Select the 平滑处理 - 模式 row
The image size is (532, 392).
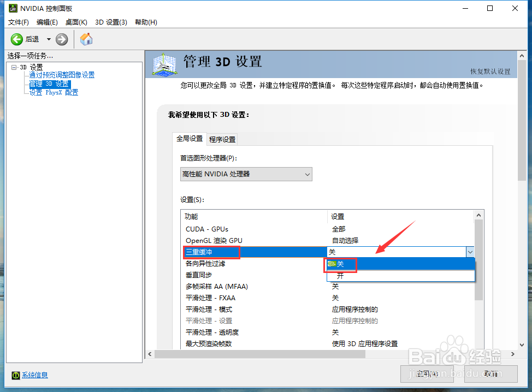tap(327, 309)
